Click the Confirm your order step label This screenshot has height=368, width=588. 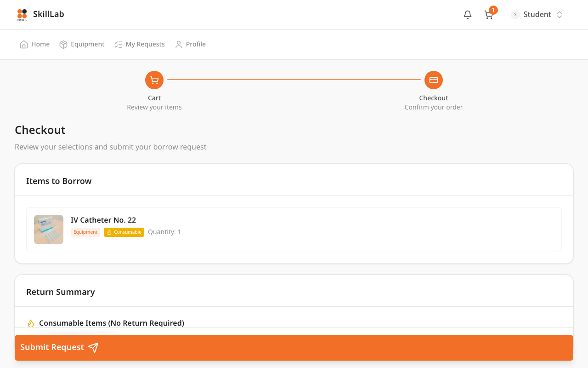pos(434,107)
